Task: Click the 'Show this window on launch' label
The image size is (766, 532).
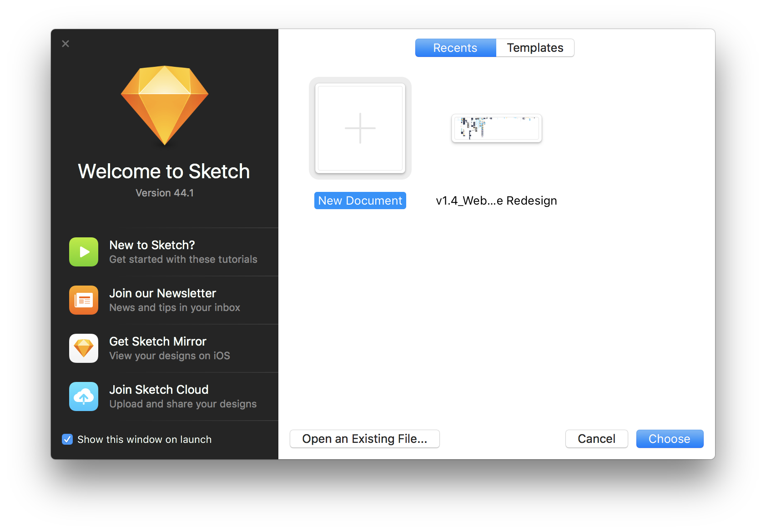Action: pos(145,439)
